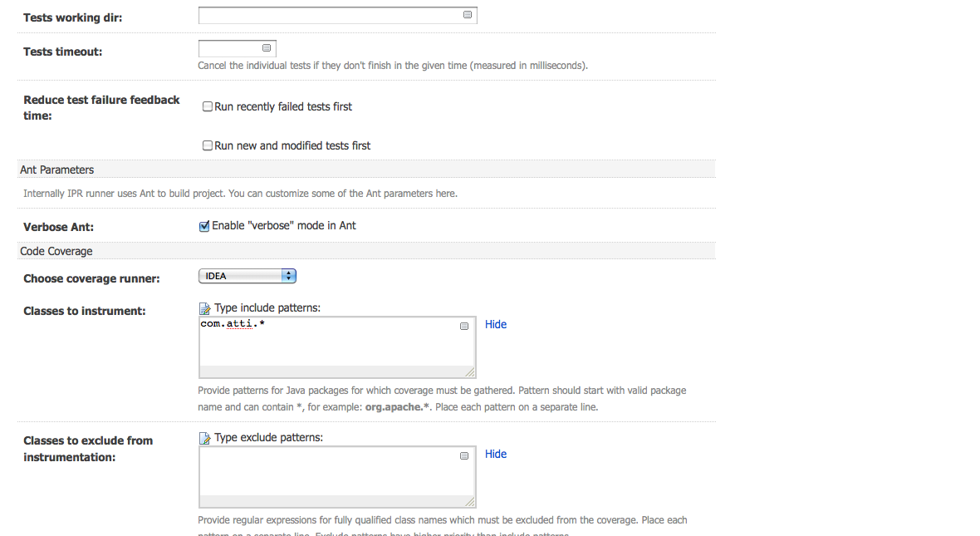Click the edit icon beside Type exclude patterns
This screenshot has width=980, height=536.
[x=204, y=438]
